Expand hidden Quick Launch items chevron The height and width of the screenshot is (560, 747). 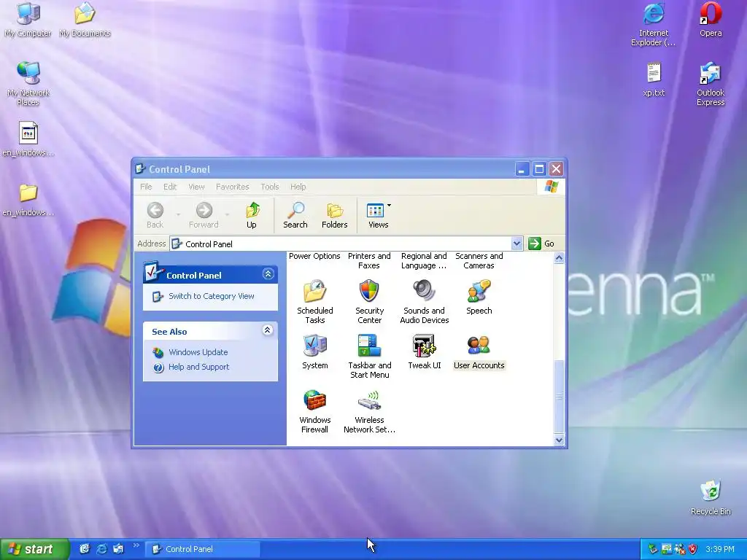pyautogui.click(x=136, y=545)
